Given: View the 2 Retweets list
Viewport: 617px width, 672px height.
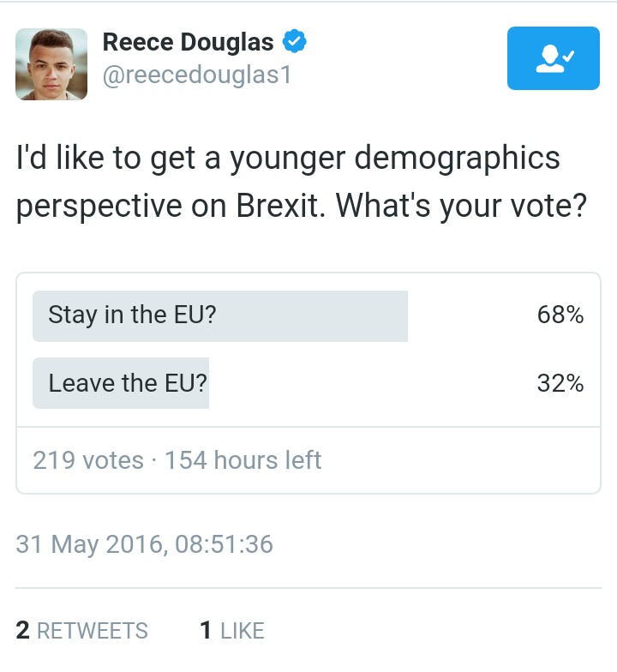Looking at the screenshot, I should point(81,631).
